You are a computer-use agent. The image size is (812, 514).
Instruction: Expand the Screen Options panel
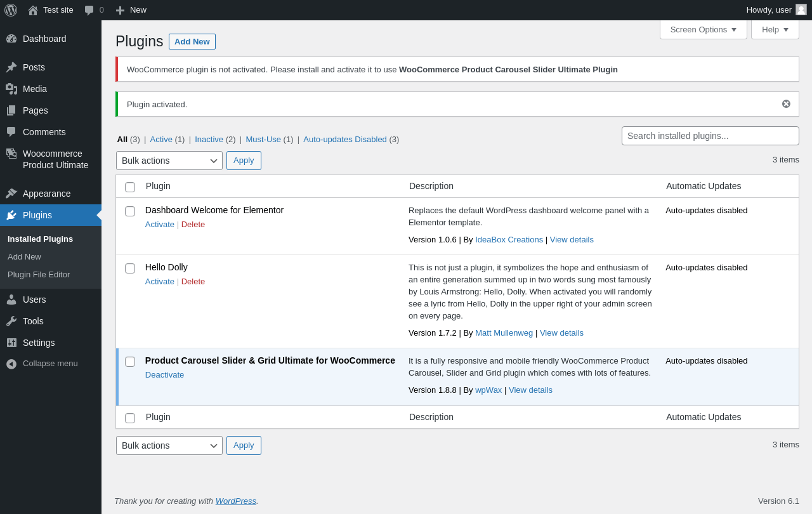[x=703, y=29]
